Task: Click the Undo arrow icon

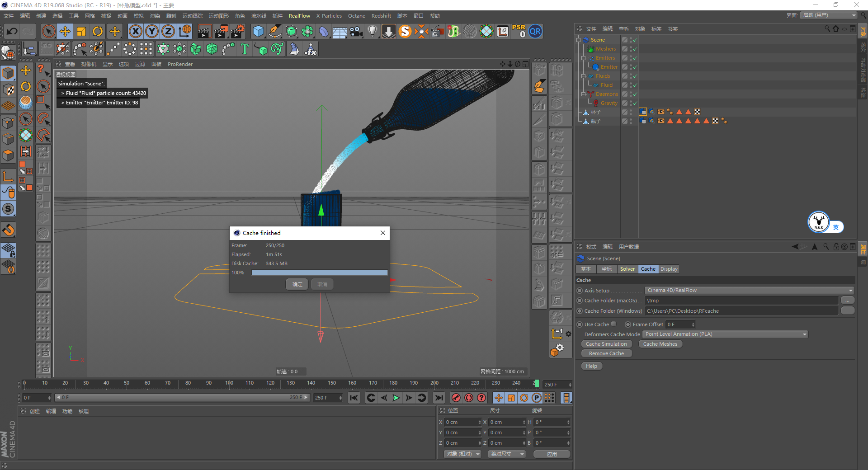Action: [x=12, y=32]
